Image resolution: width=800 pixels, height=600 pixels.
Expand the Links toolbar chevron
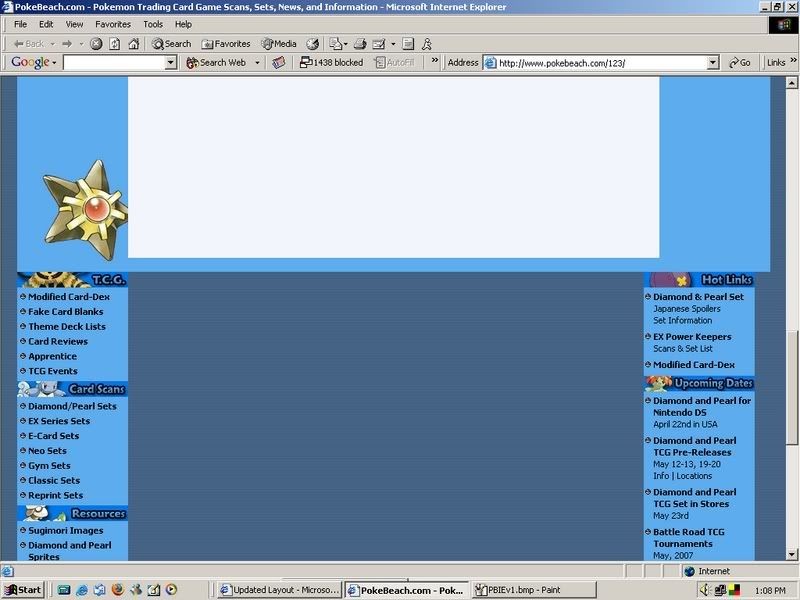coord(793,60)
